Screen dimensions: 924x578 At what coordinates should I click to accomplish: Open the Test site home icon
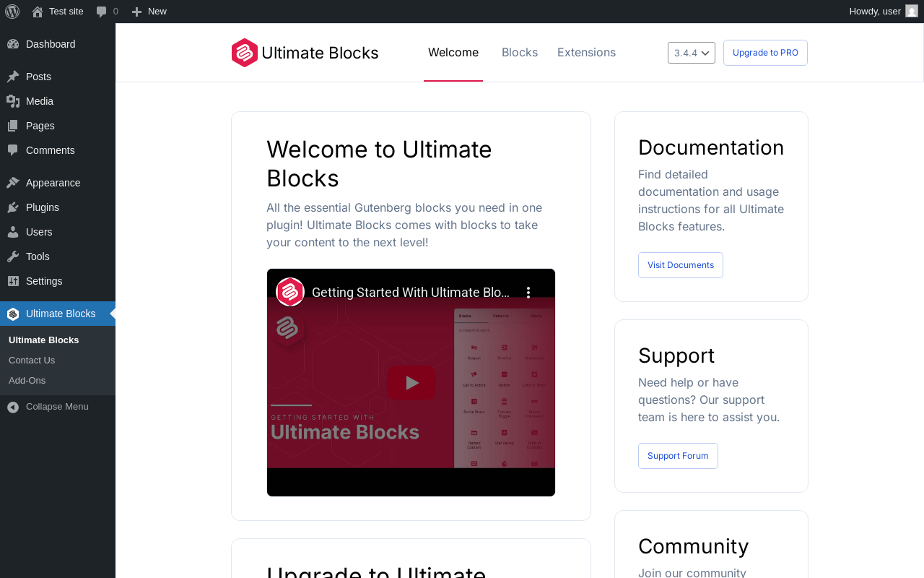pyautogui.click(x=38, y=12)
